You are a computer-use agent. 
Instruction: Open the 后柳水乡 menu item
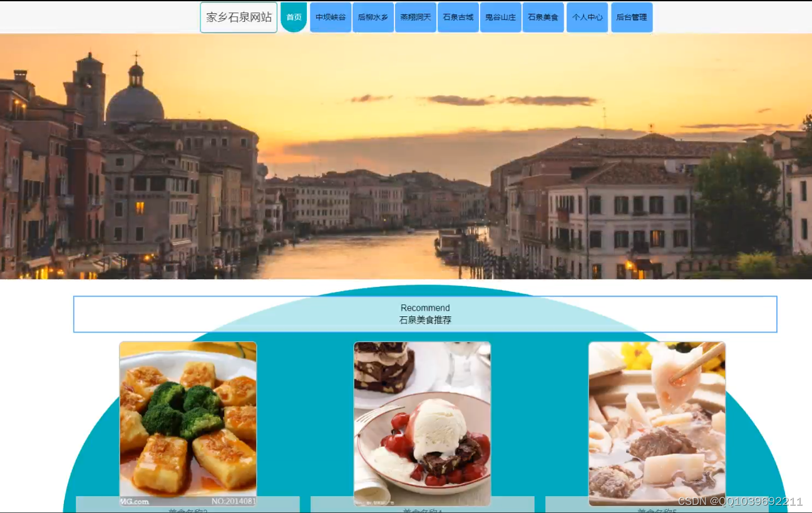[373, 18]
